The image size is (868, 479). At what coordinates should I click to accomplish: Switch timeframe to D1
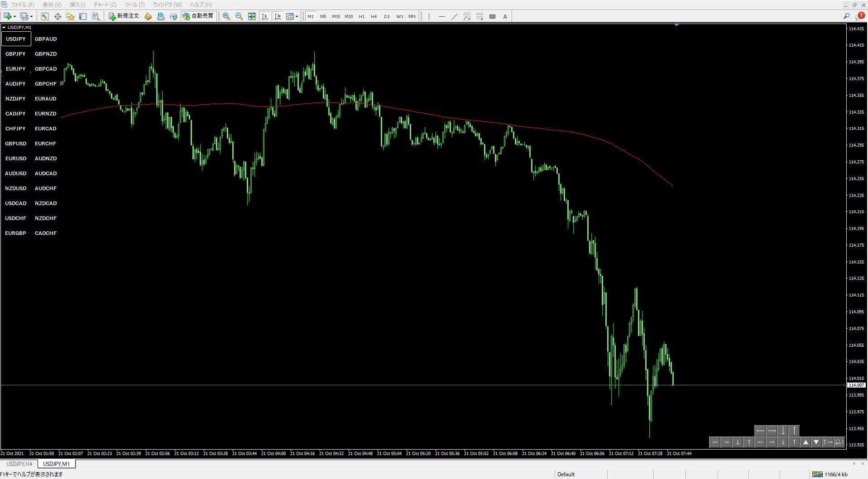(x=387, y=16)
